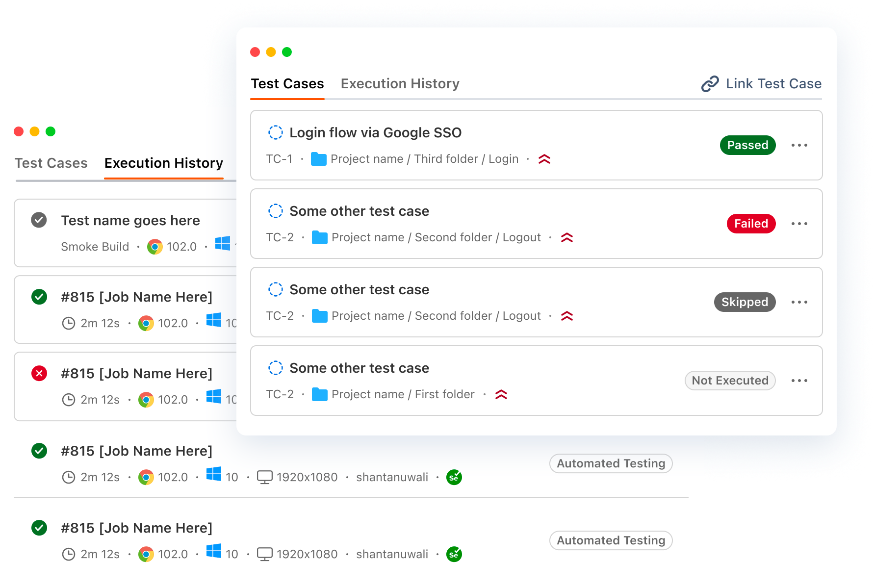Click red failed status icon for job #815

39,374
